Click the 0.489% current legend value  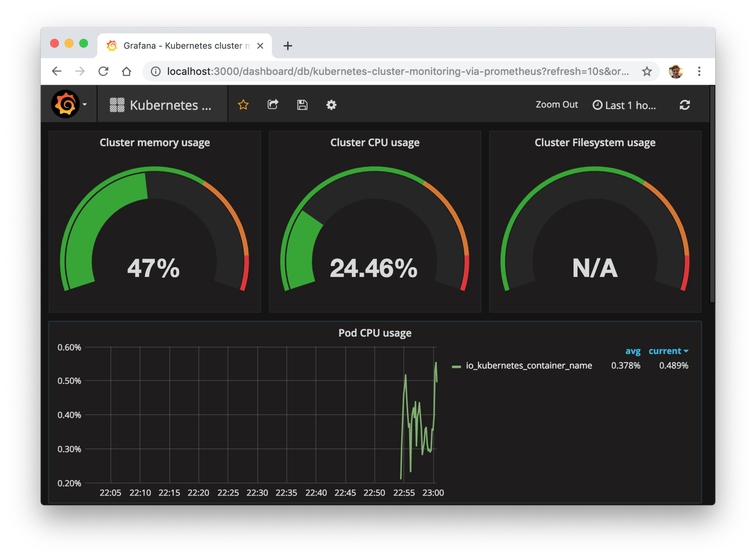point(674,366)
